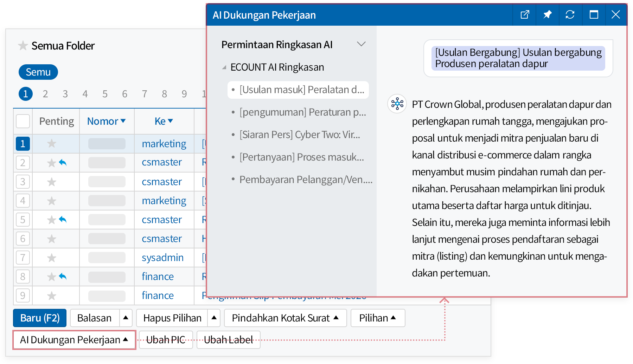Click the Usulan Bergabung message bubble
Screen dimensions: 633x364
tap(518, 58)
